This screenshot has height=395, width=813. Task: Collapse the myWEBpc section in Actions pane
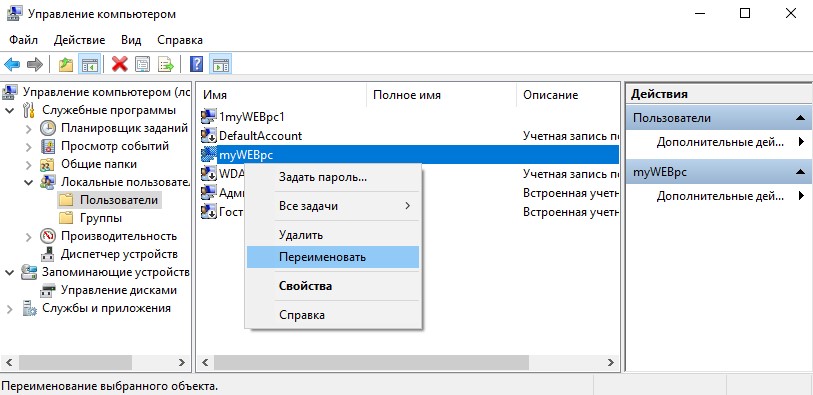(x=800, y=173)
